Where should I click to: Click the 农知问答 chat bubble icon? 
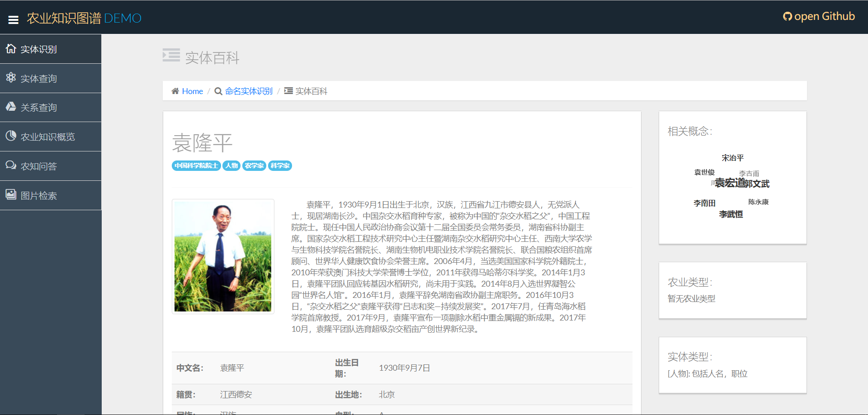pos(10,165)
